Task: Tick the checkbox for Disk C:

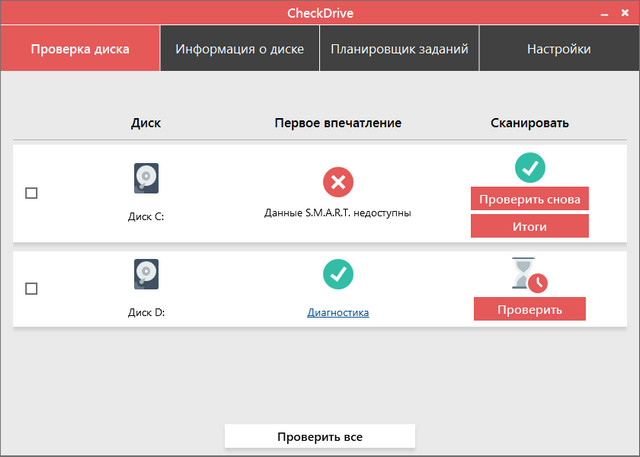Action: point(31,193)
